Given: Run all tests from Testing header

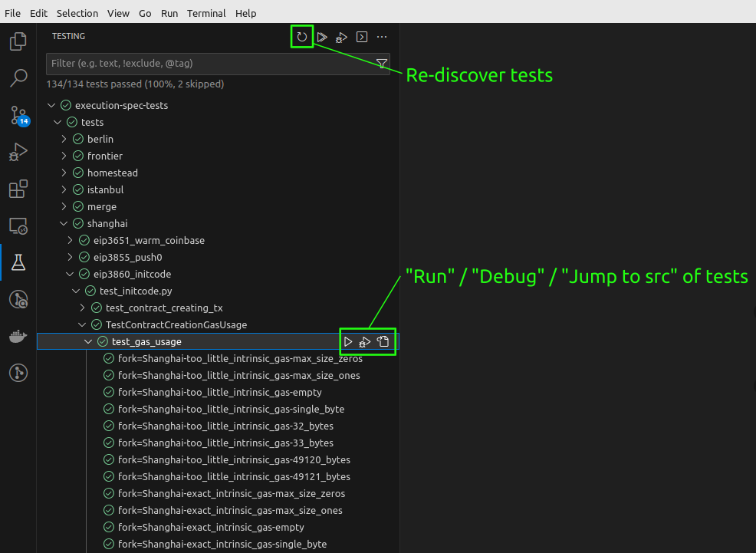Looking at the screenshot, I should coord(322,37).
